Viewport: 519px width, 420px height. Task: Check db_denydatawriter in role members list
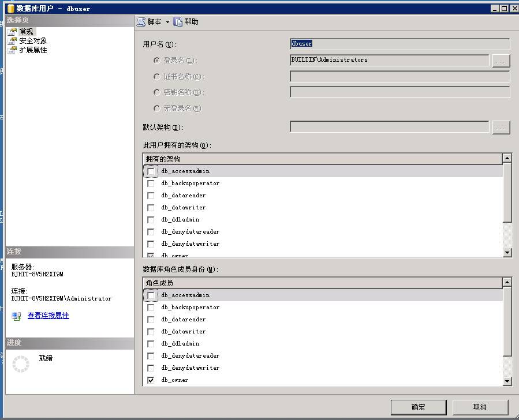point(151,368)
